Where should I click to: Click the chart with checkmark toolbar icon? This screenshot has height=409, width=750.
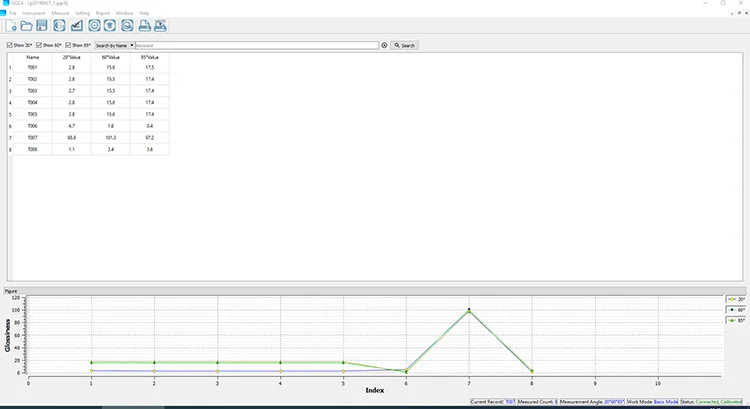[77, 26]
